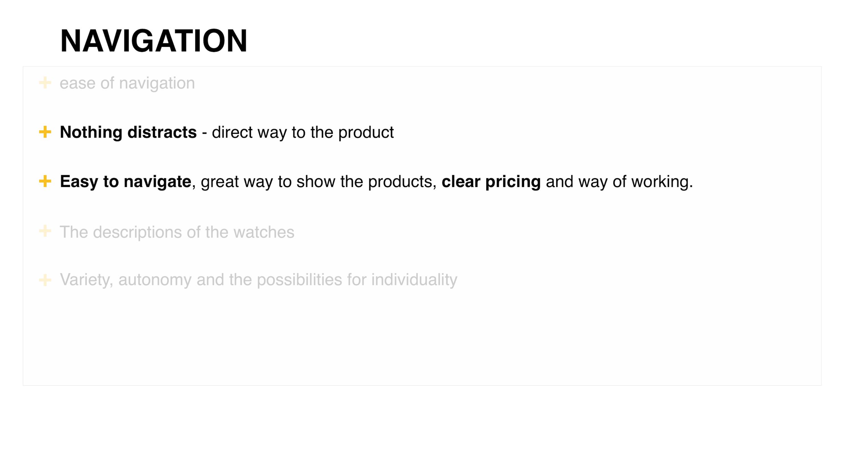The image size is (868, 461).
Task: Click the word "Variety" in the last bullet
Action: [x=86, y=280]
